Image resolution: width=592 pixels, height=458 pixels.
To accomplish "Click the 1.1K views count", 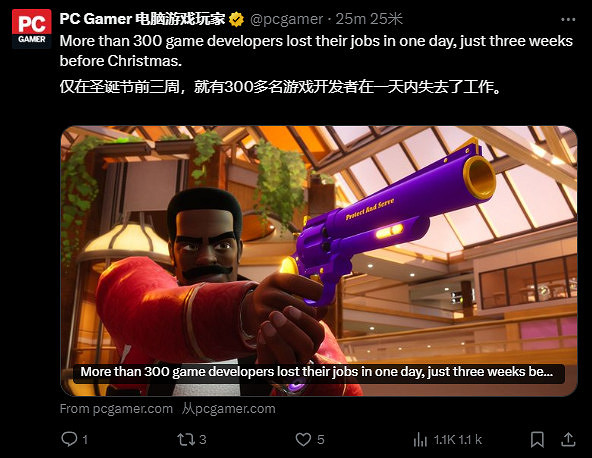I will point(444,439).
